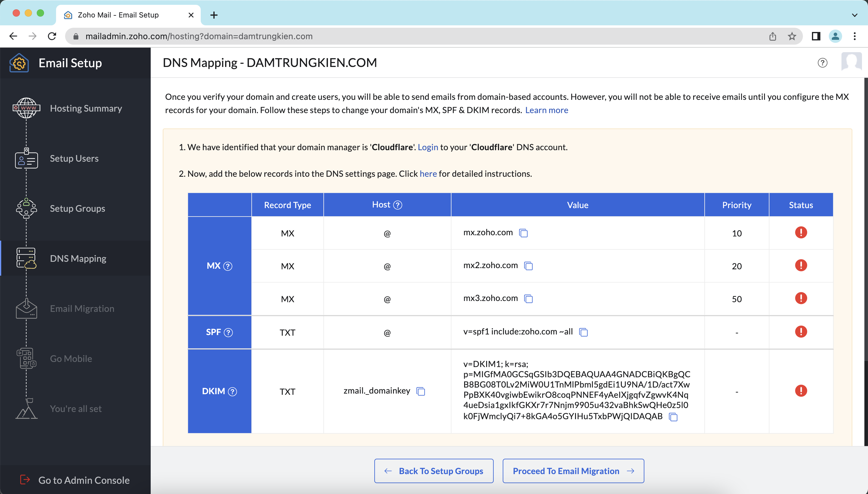Screen dimensions: 868x494
Task: Click the DNS Mapping page heading
Action: pyautogui.click(x=269, y=63)
